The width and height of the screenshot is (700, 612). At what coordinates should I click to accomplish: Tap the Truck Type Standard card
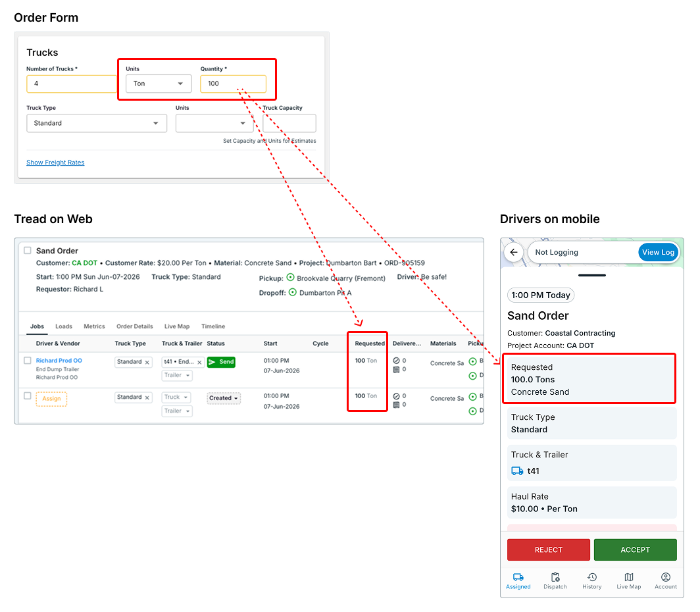pyautogui.click(x=591, y=423)
